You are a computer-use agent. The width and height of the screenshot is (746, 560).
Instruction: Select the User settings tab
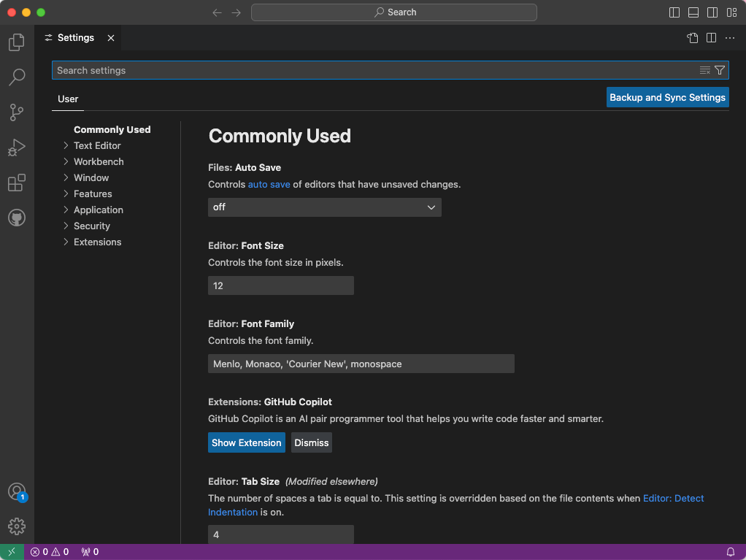pos(68,99)
